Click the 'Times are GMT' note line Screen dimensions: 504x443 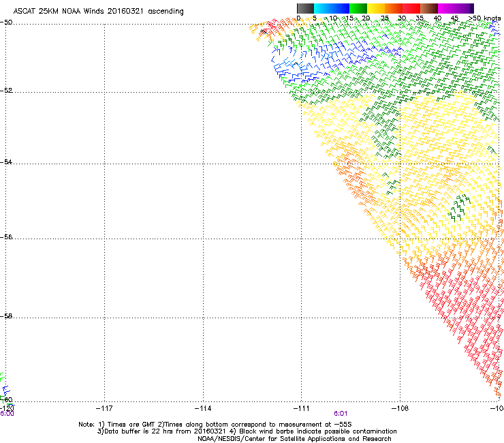(x=215, y=425)
